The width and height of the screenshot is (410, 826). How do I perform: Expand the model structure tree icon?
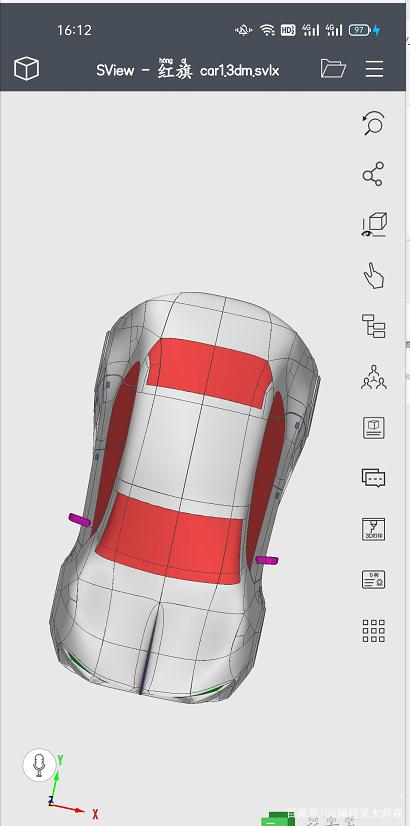pyautogui.click(x=374, y=326)
